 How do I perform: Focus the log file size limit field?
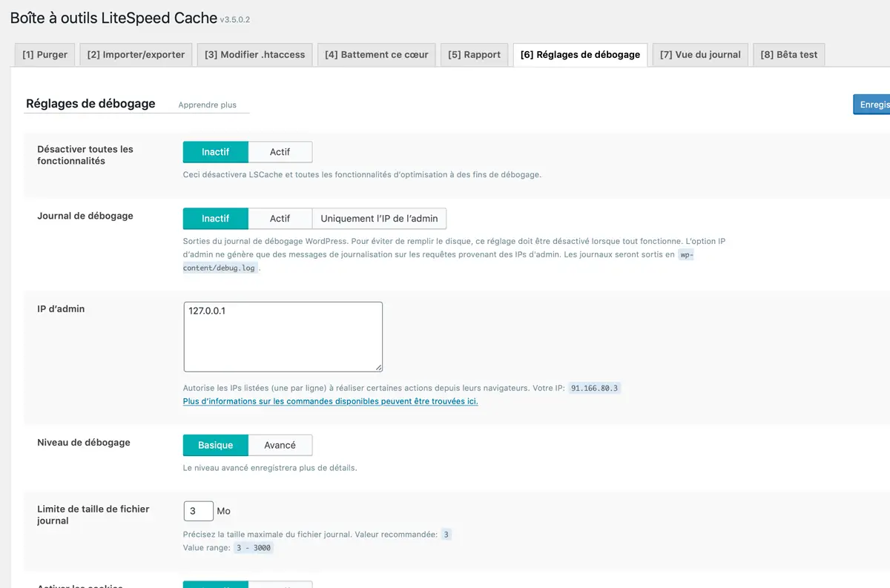click(198, 512)
